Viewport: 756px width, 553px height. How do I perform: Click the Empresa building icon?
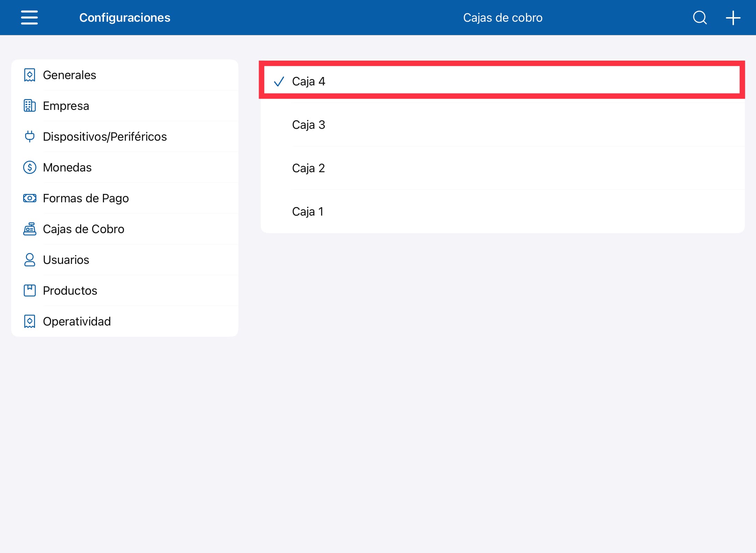click(30, 106)
